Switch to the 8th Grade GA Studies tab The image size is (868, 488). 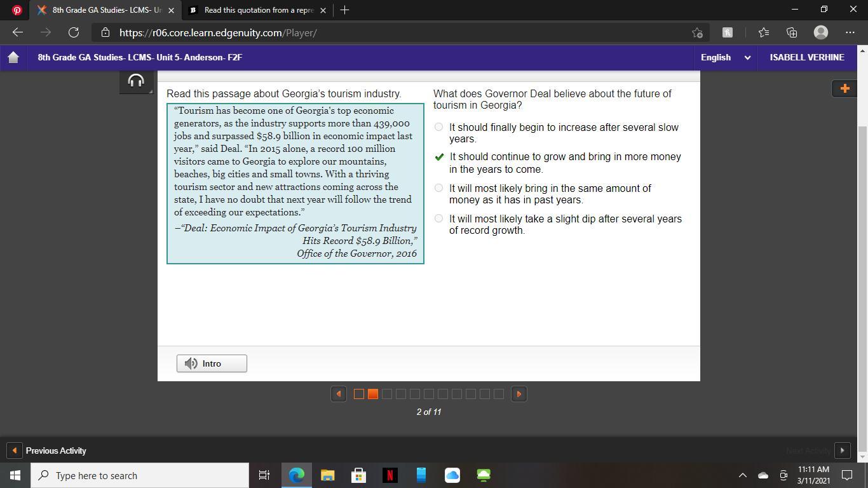coord(105,10)
